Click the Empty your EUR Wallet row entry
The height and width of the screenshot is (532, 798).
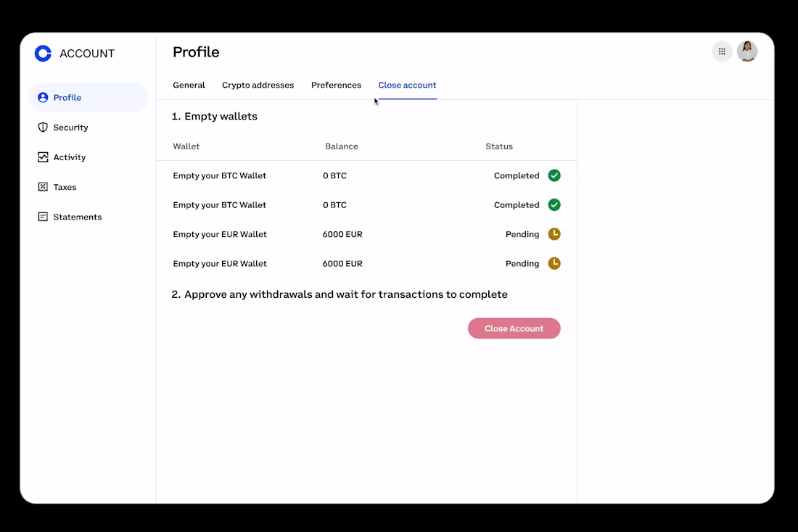[220, 233]
